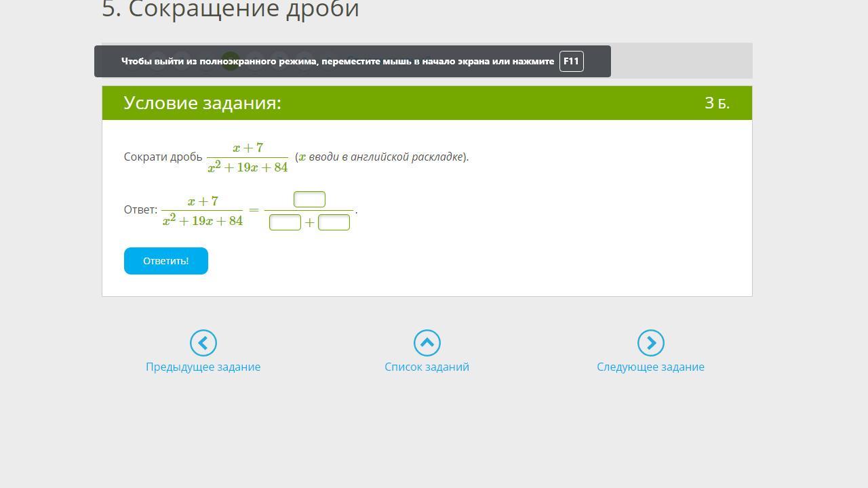
Task: Click the 'x вводи в английской раскладке' hint
Action: (381, 157)
